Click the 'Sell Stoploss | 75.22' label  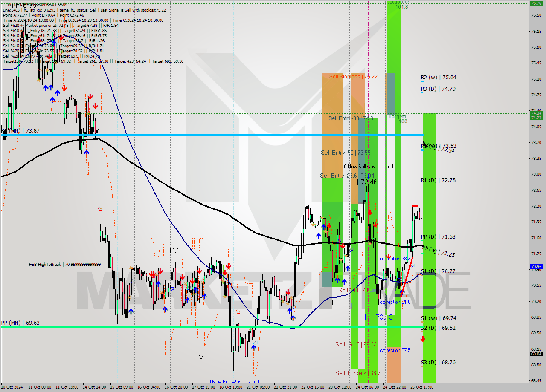coord(353,76)
